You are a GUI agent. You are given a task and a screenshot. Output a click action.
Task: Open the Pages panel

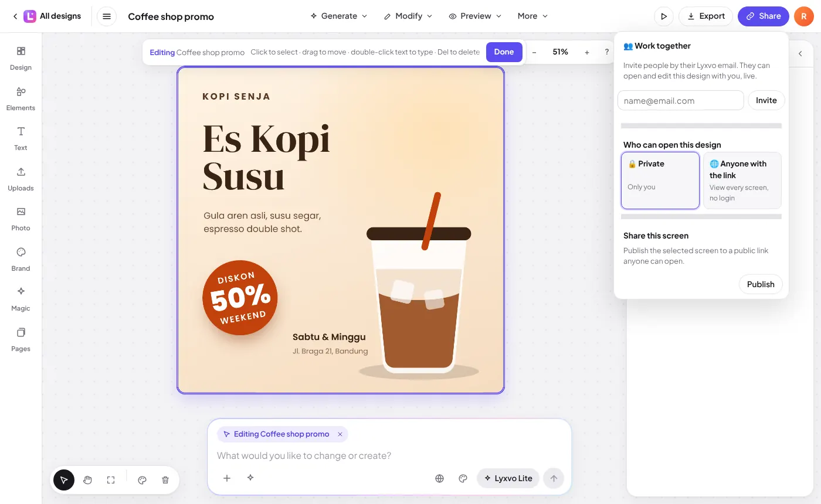point(21,340)
